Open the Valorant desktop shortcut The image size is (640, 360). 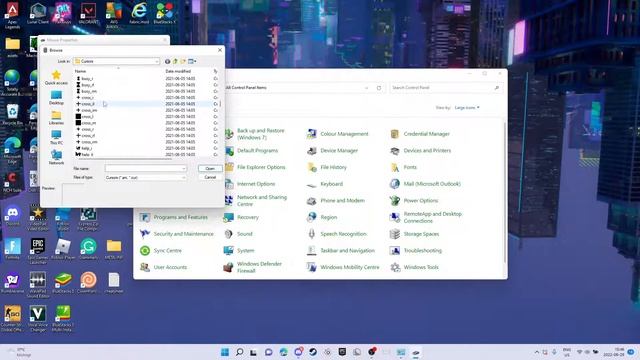(x=88, y=13)
